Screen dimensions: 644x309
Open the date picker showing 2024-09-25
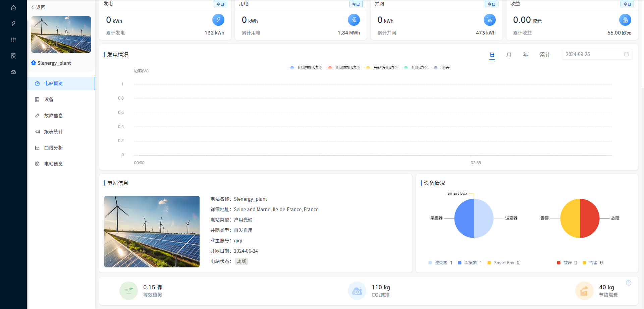(x=597, y=54)
